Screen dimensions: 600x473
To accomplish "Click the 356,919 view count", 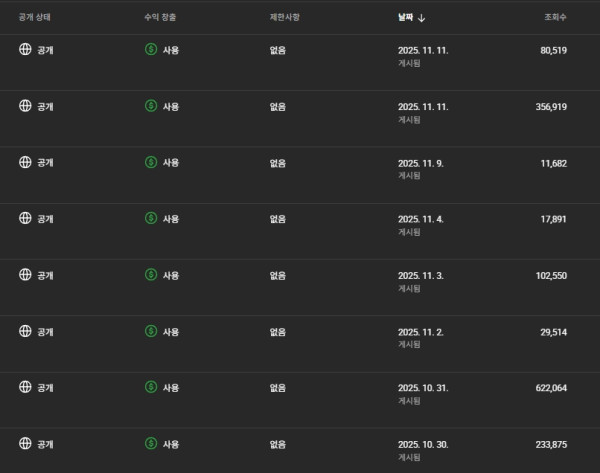I will [546, 105].
